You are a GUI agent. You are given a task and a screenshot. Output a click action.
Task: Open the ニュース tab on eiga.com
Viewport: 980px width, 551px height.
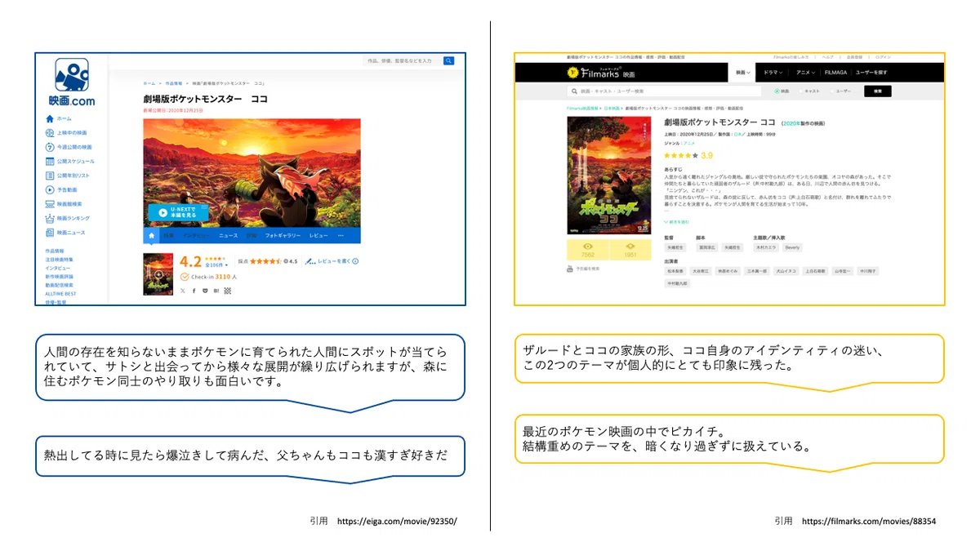click(x=228, y=236)
